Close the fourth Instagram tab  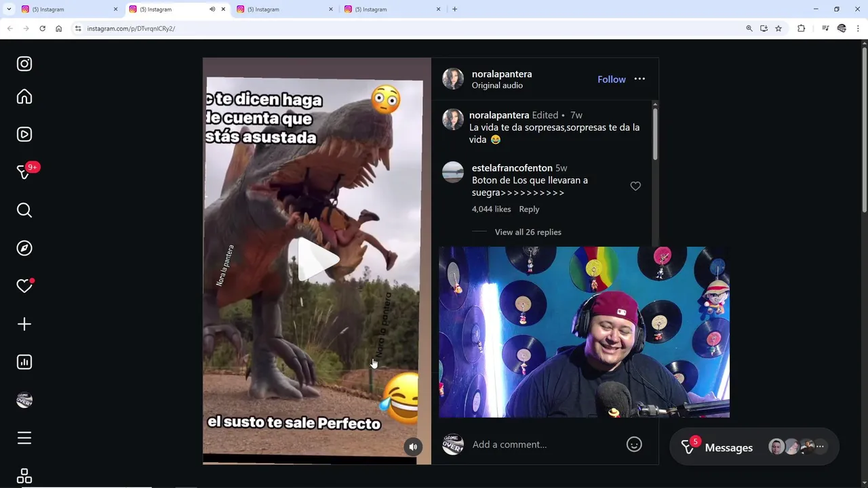pyautogui.click(x=438, y=9)
